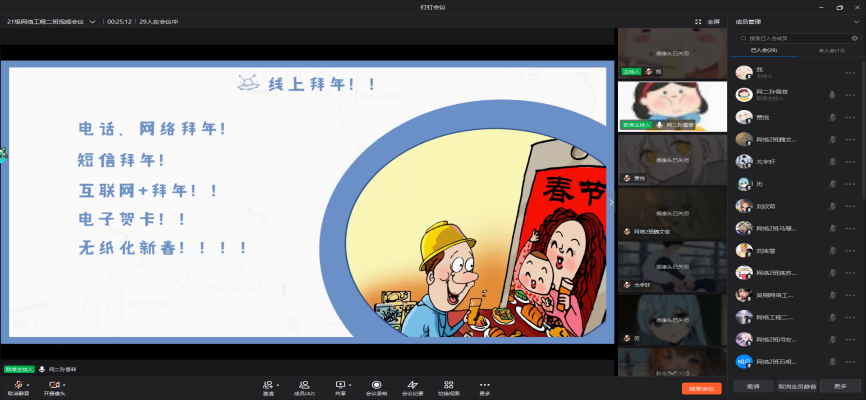This screenshot has height=400, width=866.
Task: Click the member search input field
Action: [795, 38]
